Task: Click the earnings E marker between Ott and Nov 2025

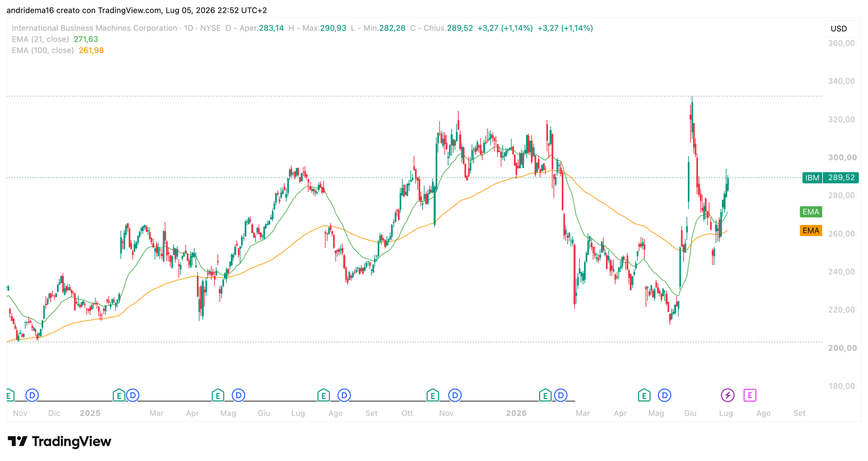Action: coord(433,395)
